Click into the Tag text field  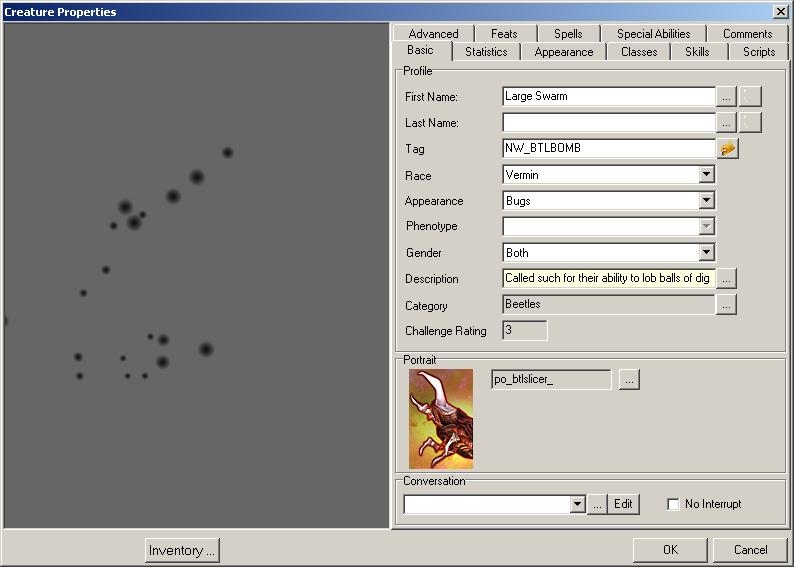tap(609, 149)
